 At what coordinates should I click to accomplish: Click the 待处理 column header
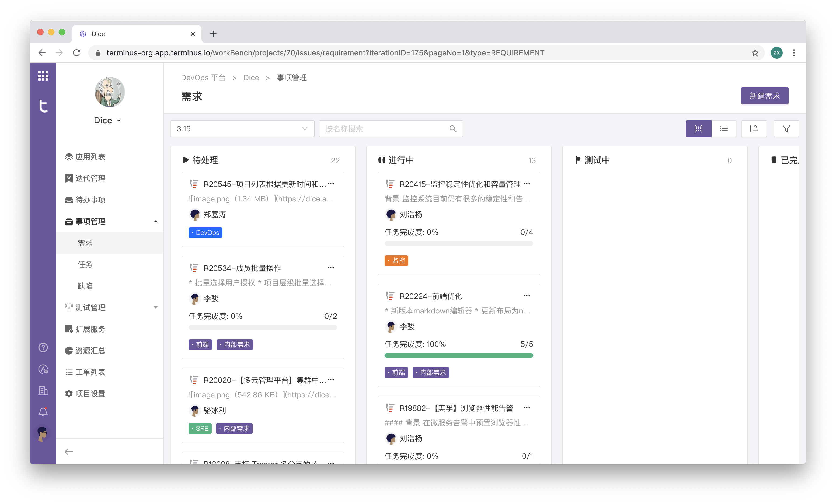point(205,160)
